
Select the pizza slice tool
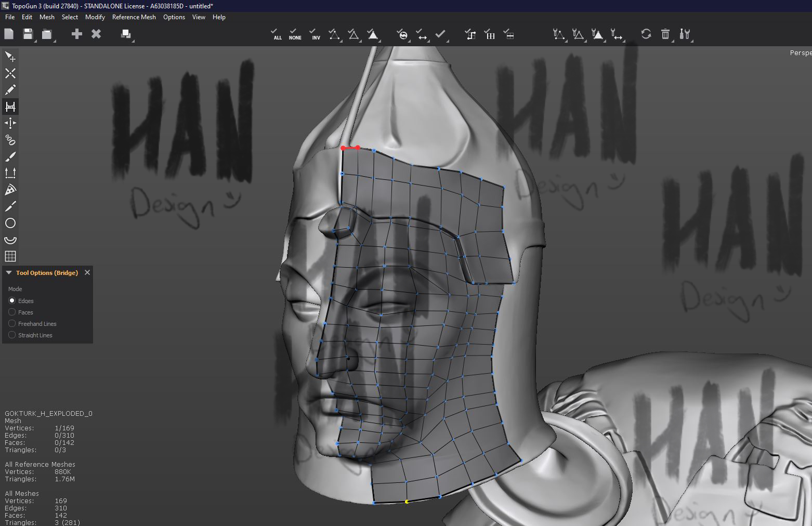coord(10,190)
